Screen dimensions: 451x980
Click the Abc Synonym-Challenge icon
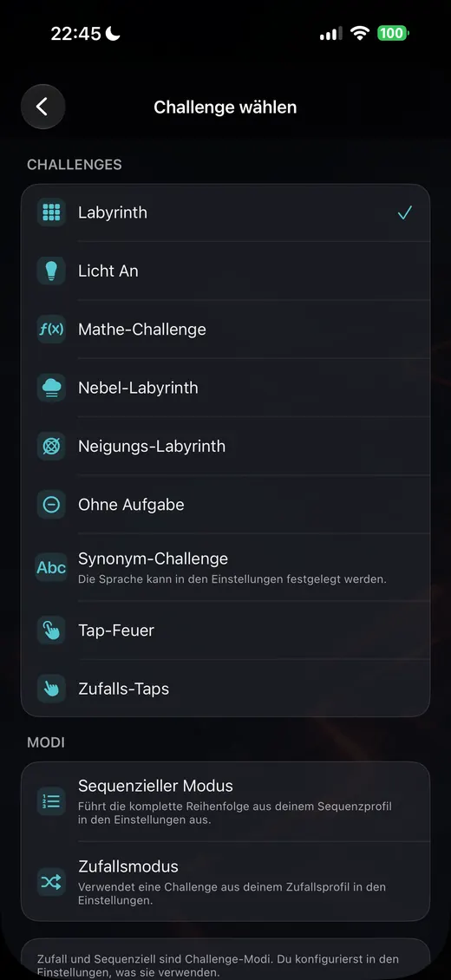[x=51, y=567]
